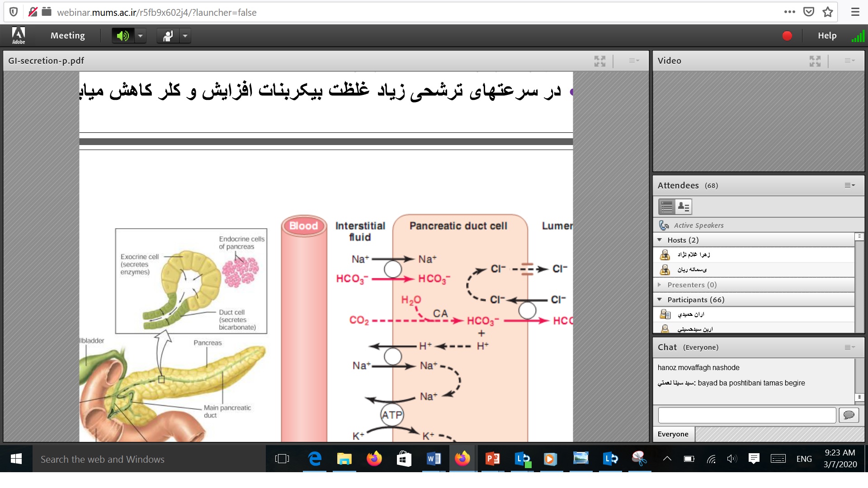Open the Meeting menu
Screen dimensions: 868x488
[x=67, y=36]
